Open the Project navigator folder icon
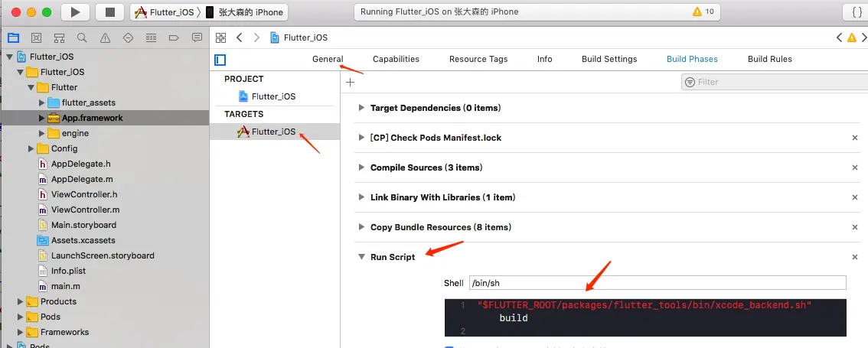 [13, 37]
